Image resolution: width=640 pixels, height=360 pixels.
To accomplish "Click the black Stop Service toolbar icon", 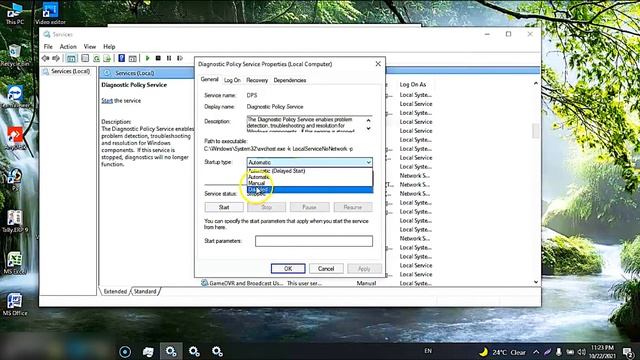I will coord(158,58).
